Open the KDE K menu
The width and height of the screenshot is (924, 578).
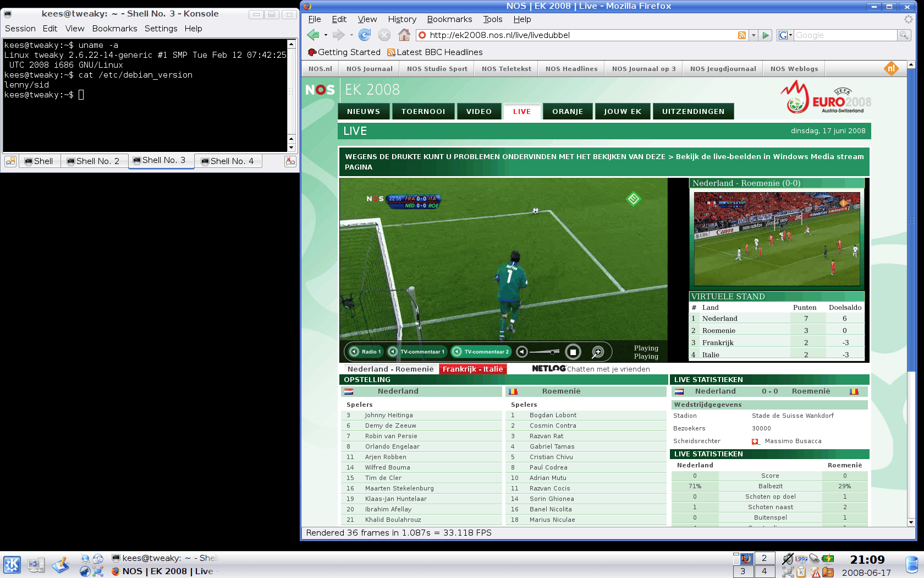click(x=12, y=565)
